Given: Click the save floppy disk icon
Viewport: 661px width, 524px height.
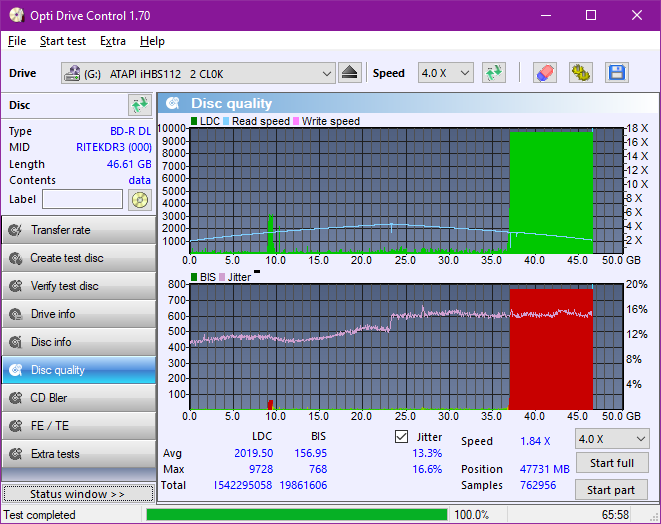Looking at the screenshot, I should click(x=617, y=73).
